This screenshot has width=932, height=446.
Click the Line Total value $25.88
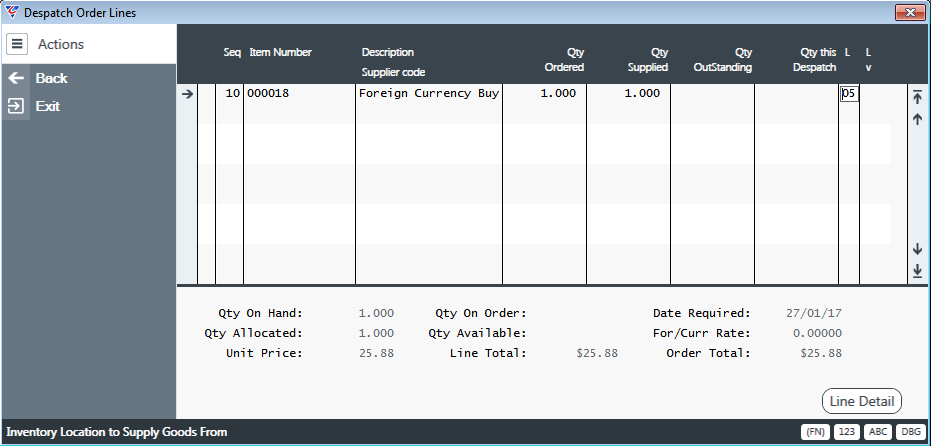tap(597, 353)
